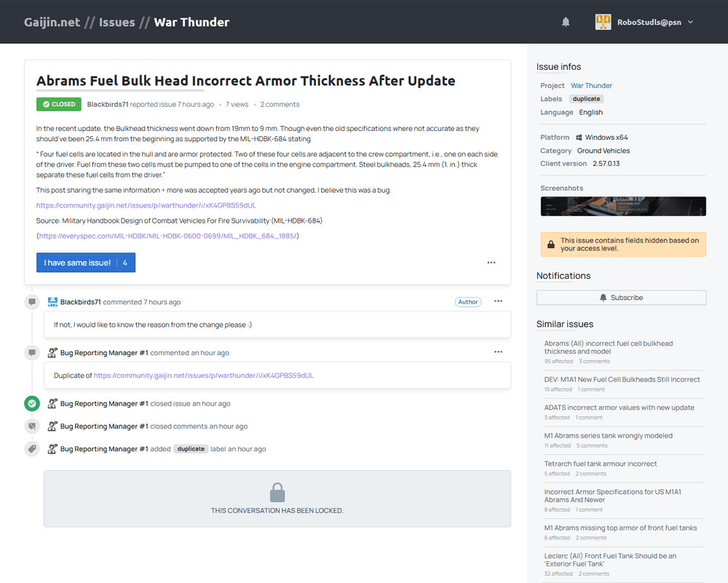This screenshot has height=583, width=728.
Task: Click the duplicate label in Issue infos
Action: point(586,99)
